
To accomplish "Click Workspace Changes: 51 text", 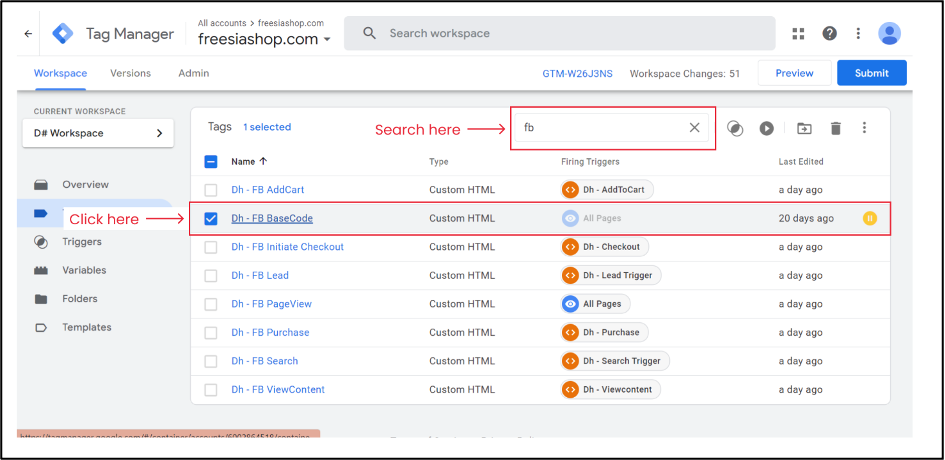I will point(685,74).
